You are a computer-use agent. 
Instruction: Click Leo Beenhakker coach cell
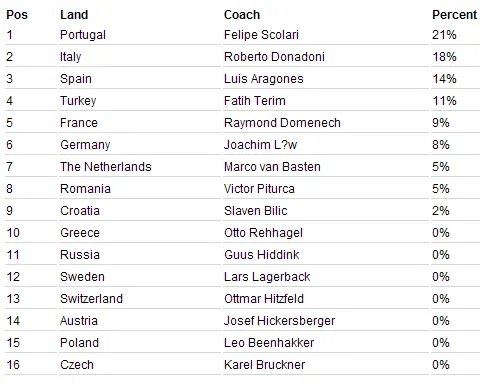[x=269, y=343]
